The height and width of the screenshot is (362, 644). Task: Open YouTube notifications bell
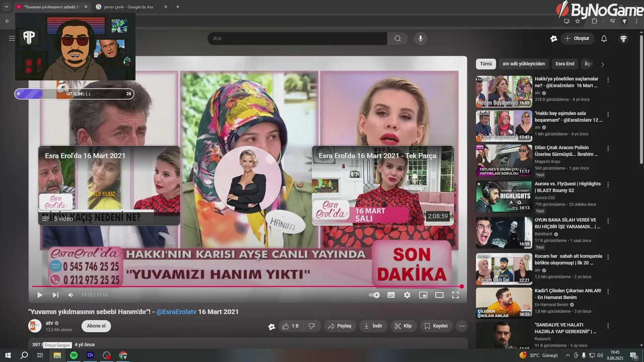click(x=604, y=39)
